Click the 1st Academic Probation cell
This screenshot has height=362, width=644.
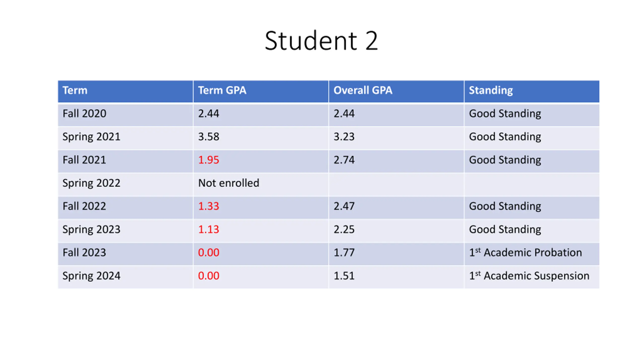click(x=532, y=254)
